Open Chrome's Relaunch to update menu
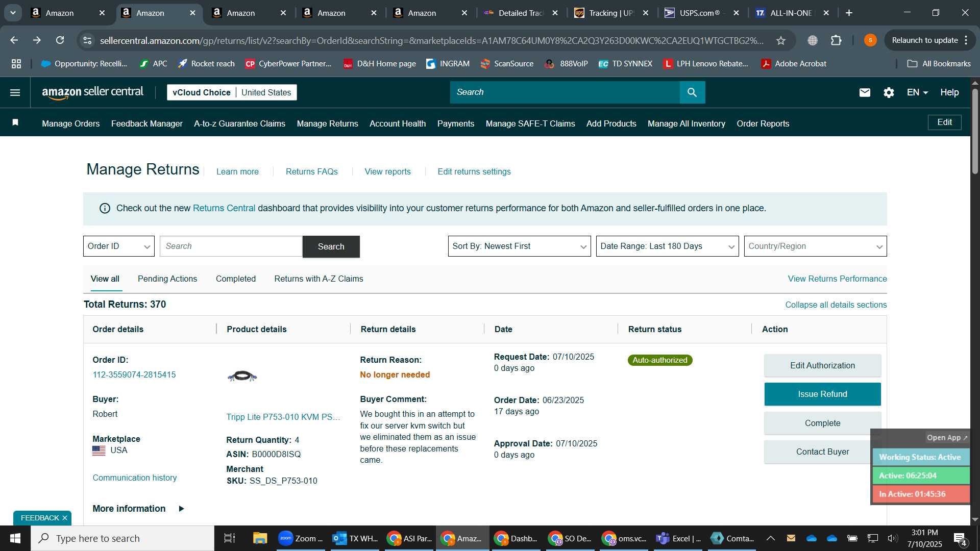The width and height of the screenshot is (980, 551). pos(929,40)
